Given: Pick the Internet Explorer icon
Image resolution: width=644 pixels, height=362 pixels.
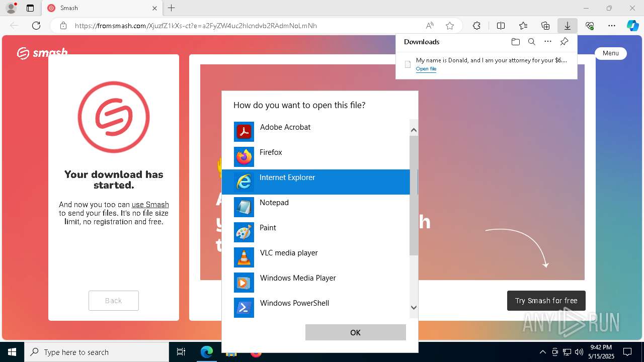Looking at the screenshot, I should click(x=244, y=182).
